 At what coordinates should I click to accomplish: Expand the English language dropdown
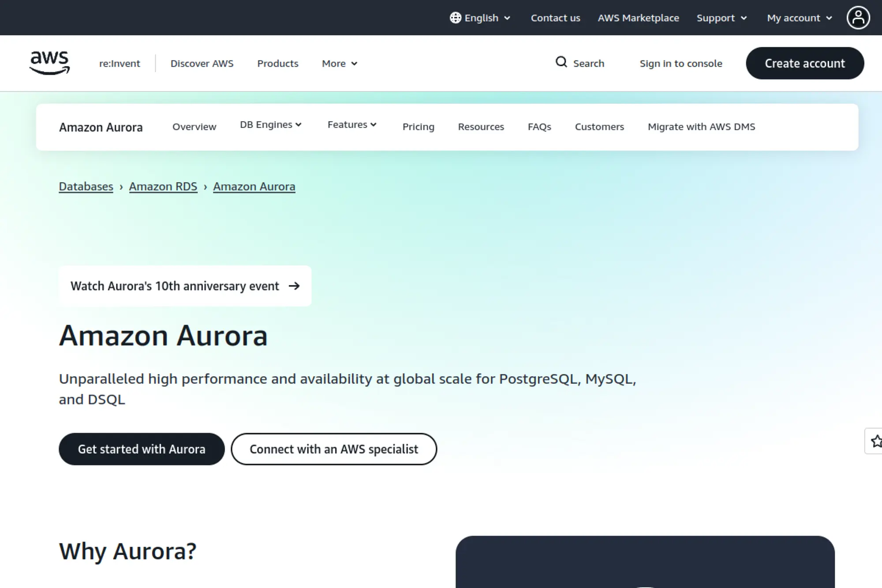[x=481, y=18]
